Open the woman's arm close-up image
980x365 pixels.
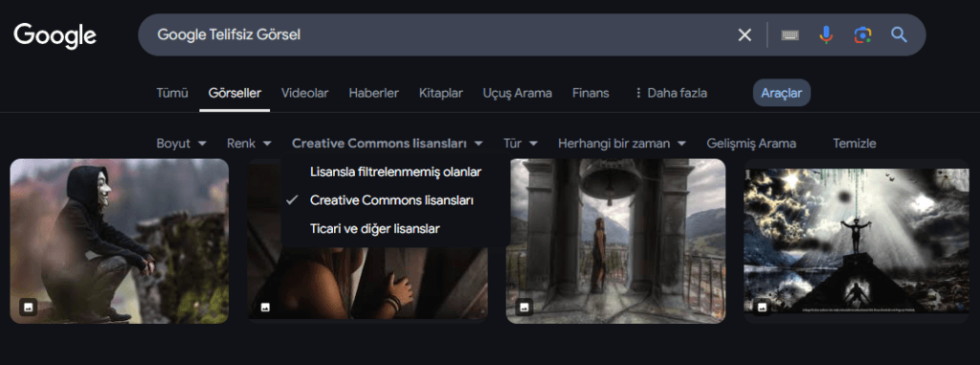[367, 283]
